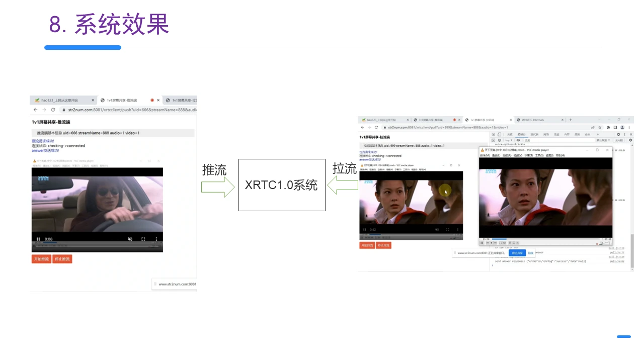Click the console filter input field

(558, 140)
